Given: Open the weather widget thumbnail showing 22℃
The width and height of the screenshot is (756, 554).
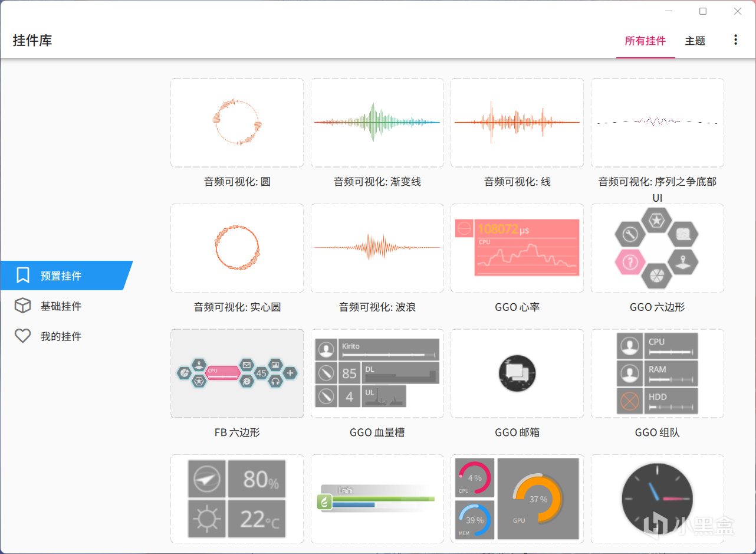Looking at the screenshot, I should pyautogui.click(x=237, y=499).
